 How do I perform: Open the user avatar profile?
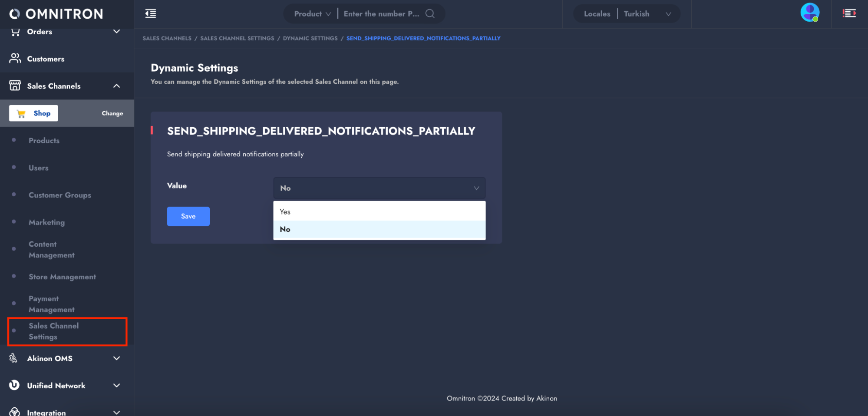click(x=810, y=13)
